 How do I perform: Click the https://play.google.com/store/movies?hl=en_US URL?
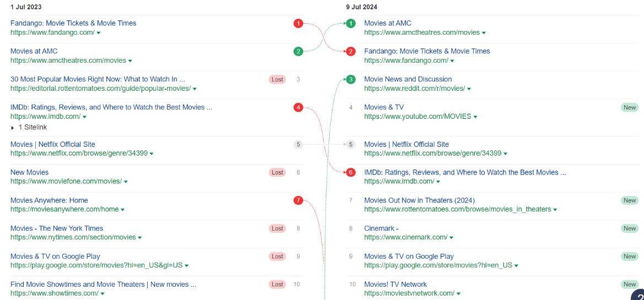point(438,265)
